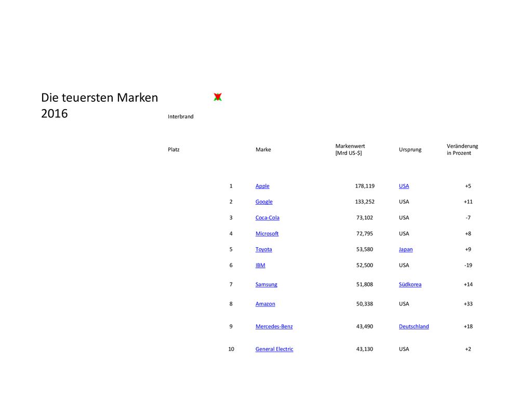The image size is (532, 399).
Task: Click the +5 change value
Action: pos(468,186)
